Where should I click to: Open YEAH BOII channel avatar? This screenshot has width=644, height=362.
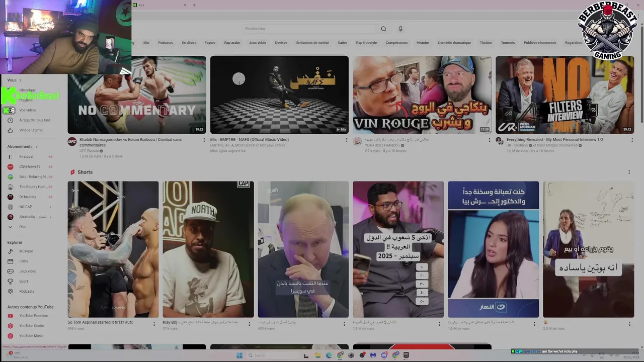[357, 141]
